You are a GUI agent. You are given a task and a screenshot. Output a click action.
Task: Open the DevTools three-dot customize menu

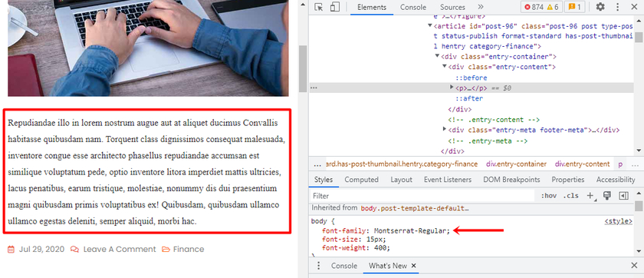(x=617, y=7)
